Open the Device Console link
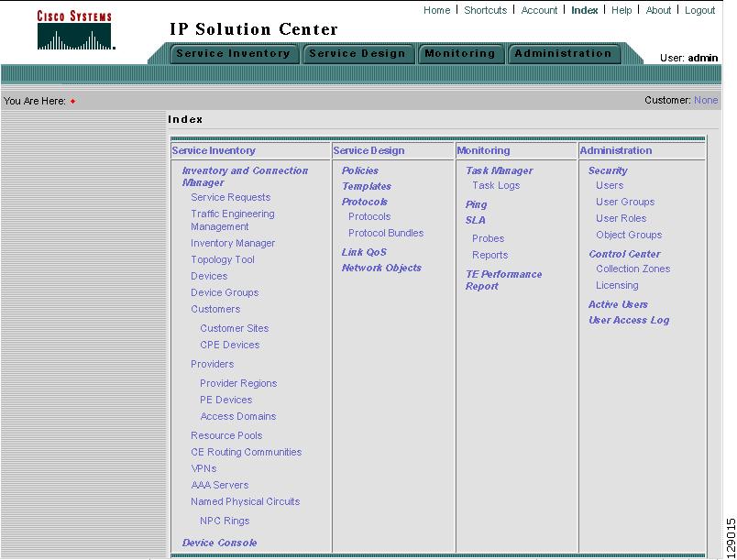 click(219, 543)
